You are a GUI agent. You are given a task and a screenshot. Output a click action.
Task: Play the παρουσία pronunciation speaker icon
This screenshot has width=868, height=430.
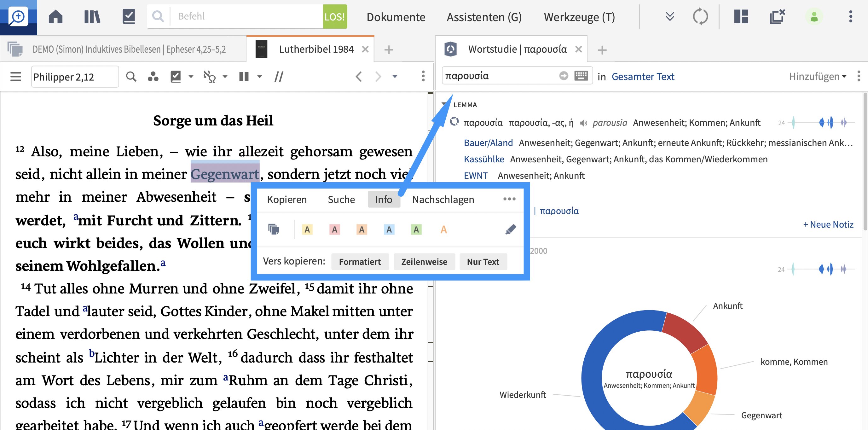(x=584, y=123)
